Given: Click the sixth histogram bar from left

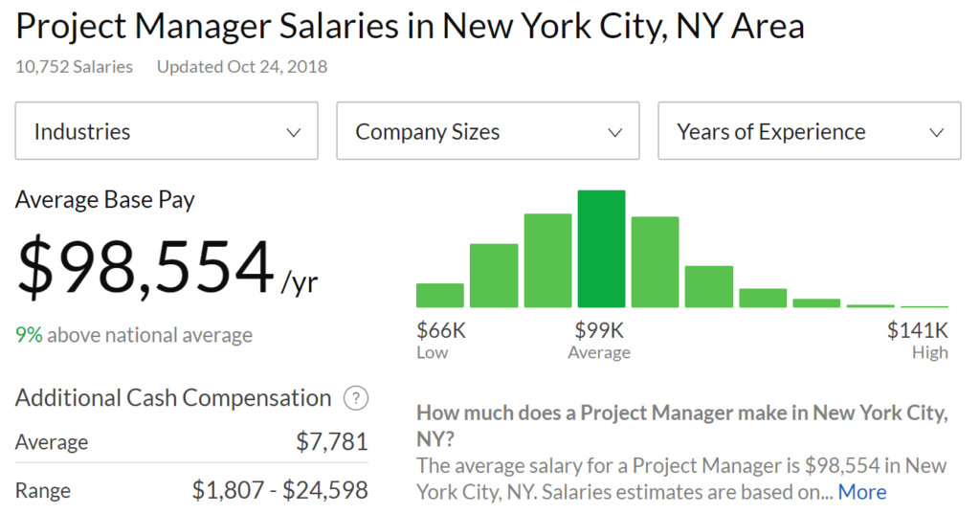Looking at the screenshot, I should [708, 286].
